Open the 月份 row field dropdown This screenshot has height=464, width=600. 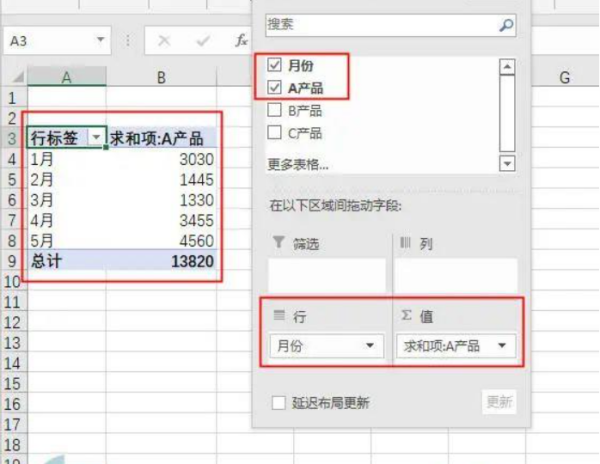[x=370, y=345]
